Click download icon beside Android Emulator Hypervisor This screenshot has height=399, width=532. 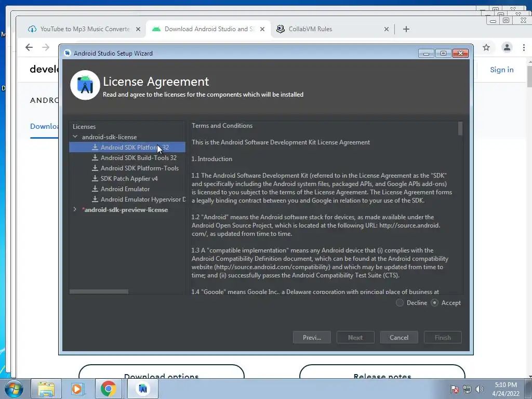(95, 199)
